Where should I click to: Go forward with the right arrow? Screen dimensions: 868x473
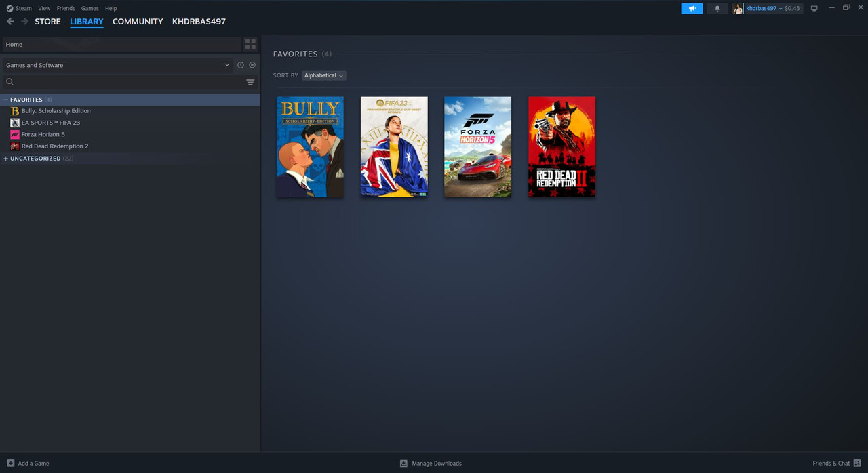(x=25, y=22)
